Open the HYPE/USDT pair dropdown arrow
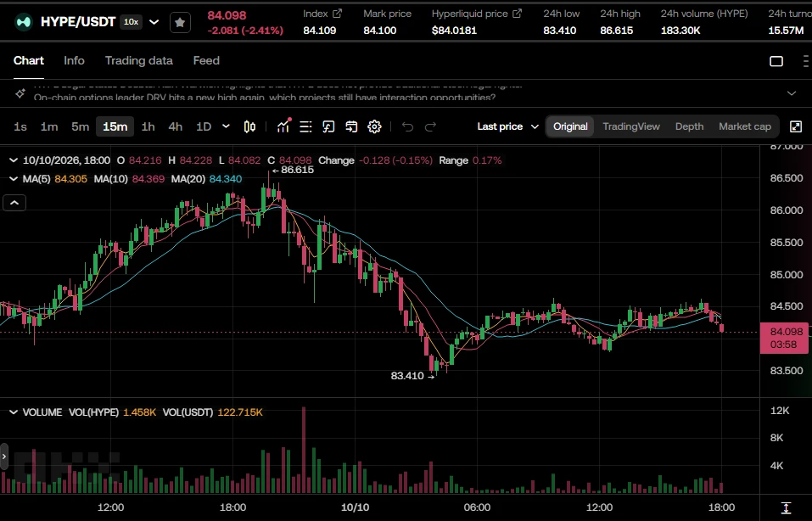812x521 pixels. (154, 22)
